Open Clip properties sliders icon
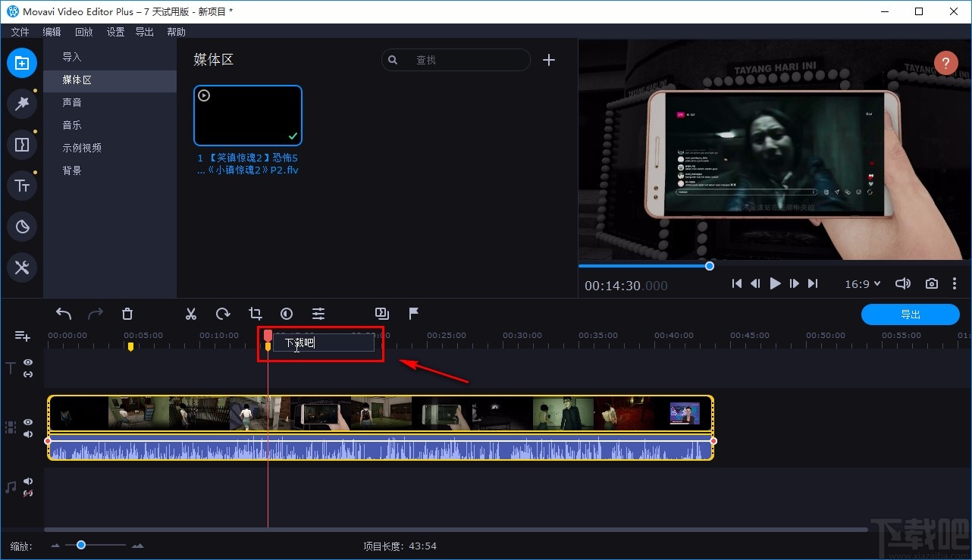Viewport: 972px width, 560px height. 318,314
